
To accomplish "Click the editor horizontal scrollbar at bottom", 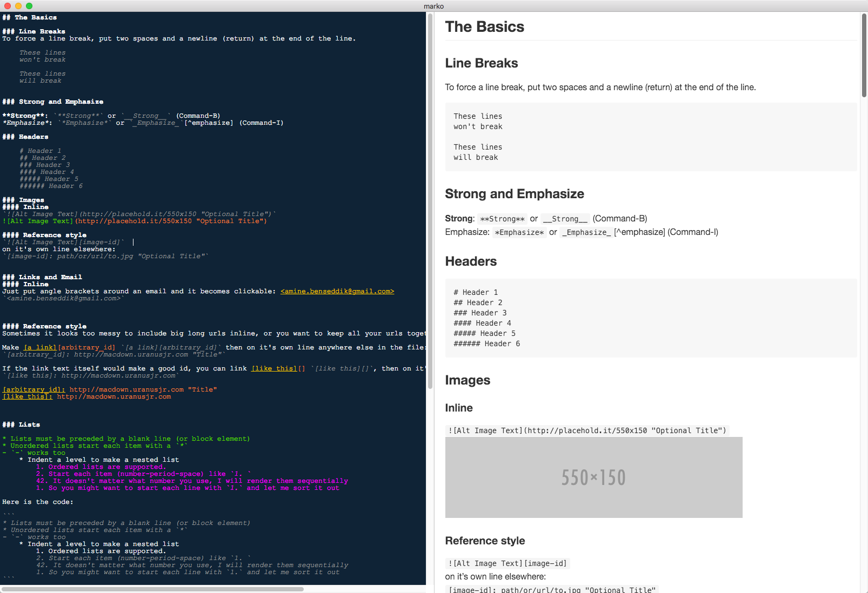I will (152, 589).
